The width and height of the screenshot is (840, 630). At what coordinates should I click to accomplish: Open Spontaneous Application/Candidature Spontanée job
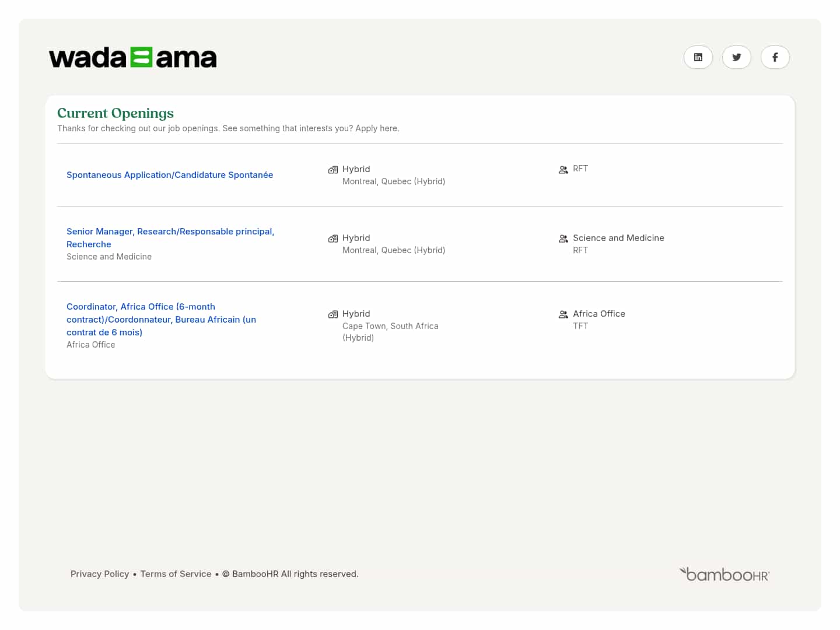coord(170,175)
